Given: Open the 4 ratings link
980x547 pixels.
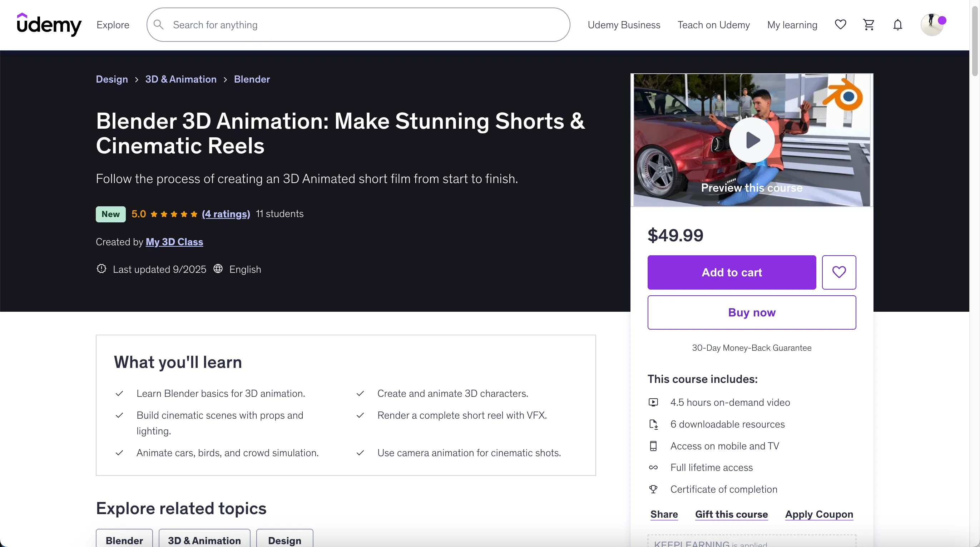Looking at the screenshot, I should click(x=226, y=214).
